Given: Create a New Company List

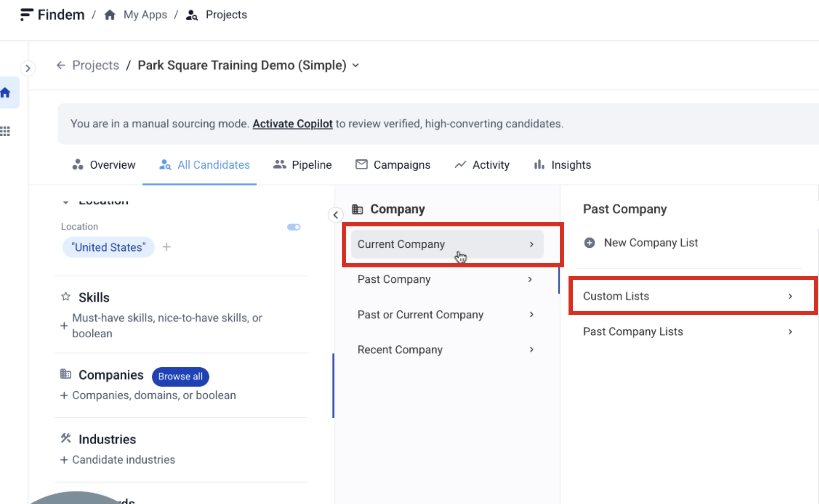Looking at the screenshot, I should click(641, 243).
